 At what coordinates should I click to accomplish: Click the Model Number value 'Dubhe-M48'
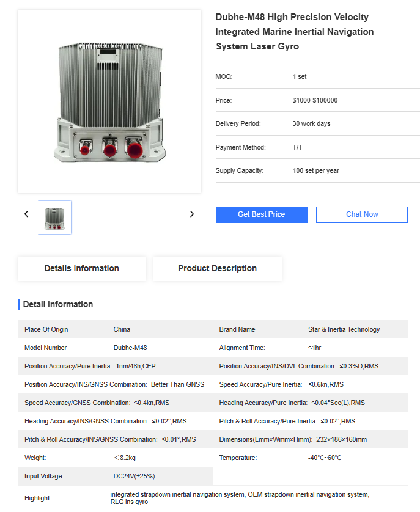pyautogui.click(x=130, y=348)
